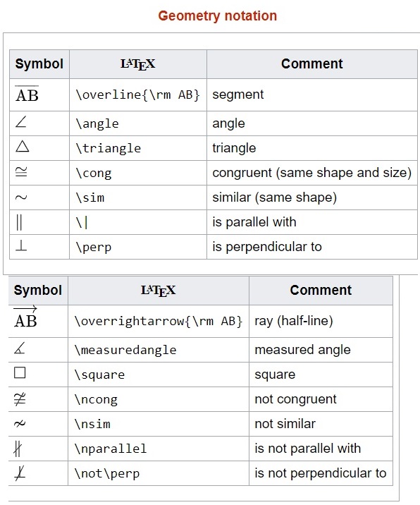Screen dimensions: 420x505
Task: Click the Geometry notation heading
Action: pos(218,16)
